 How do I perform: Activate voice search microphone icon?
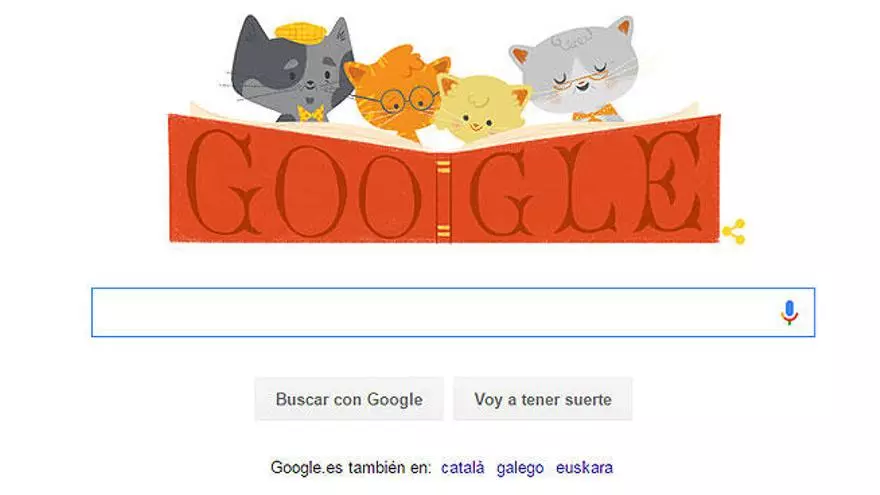789,313
